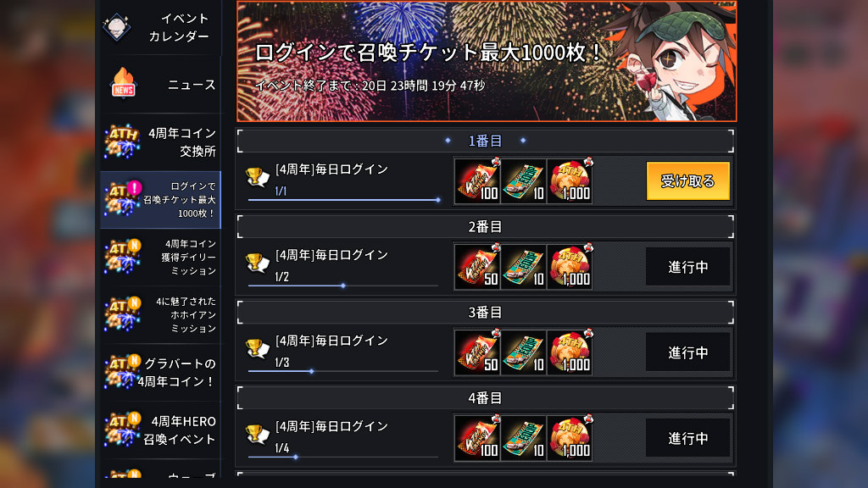Select 4に魅了されたホホイアン ミッション entry
The height and width of the screenshot is (488, 868).
pyautogui.click(x=160, y=315)
